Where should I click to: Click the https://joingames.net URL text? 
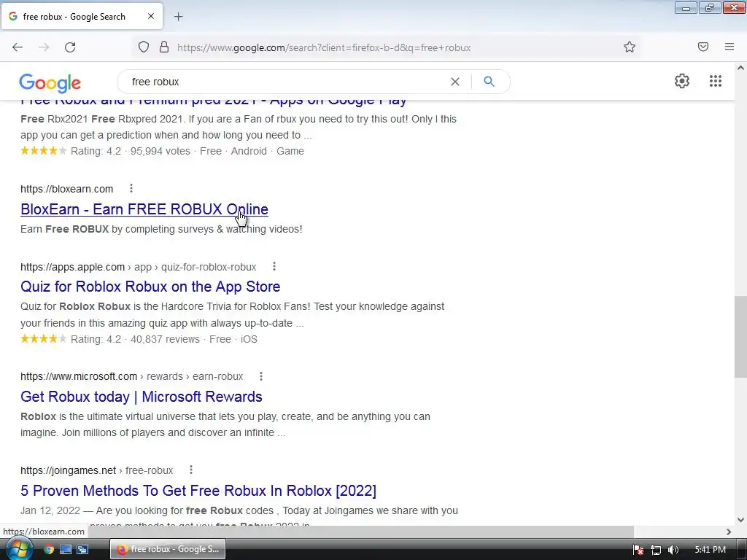click(68, 470)
